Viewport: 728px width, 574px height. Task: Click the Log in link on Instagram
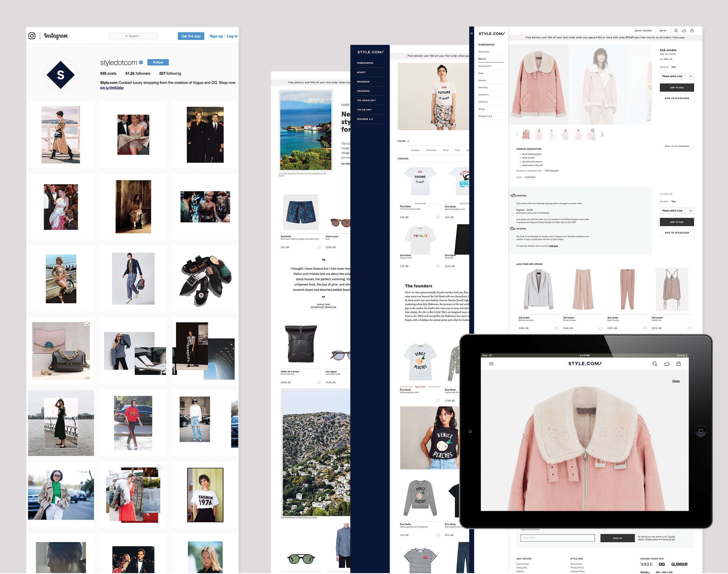pyautogui.click(x=232, y=36)
